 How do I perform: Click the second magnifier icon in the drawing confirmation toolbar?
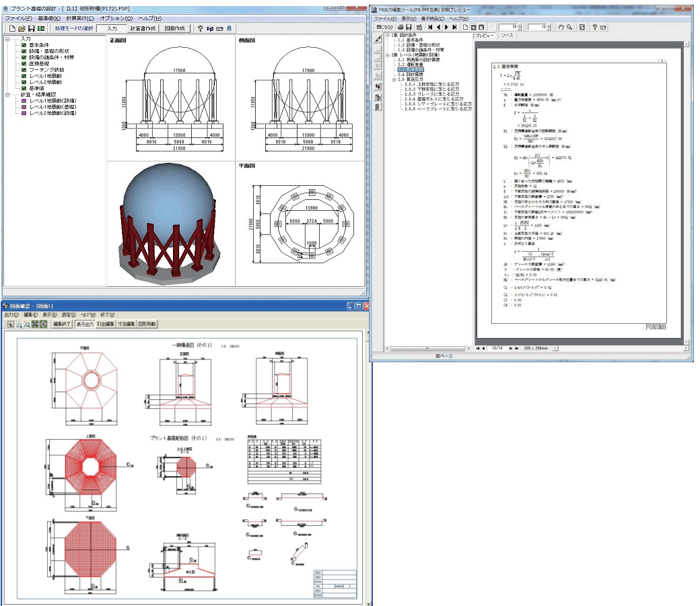(x=27, y=325)
